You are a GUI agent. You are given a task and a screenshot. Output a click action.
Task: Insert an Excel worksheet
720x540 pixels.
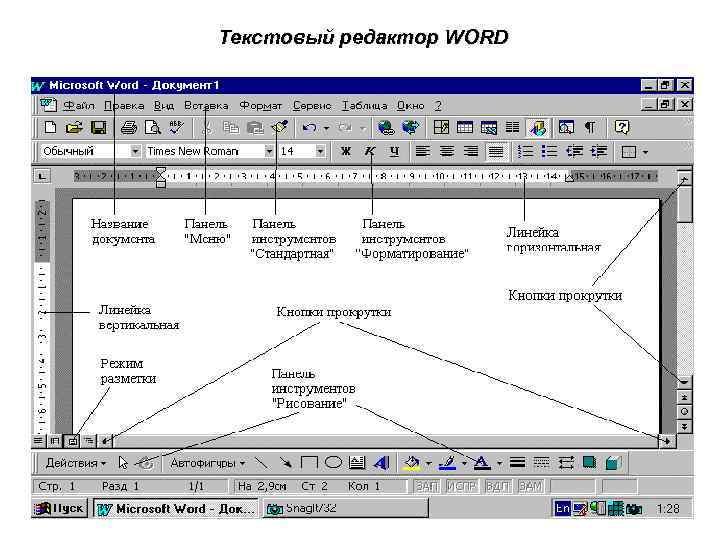pos(489,127)
